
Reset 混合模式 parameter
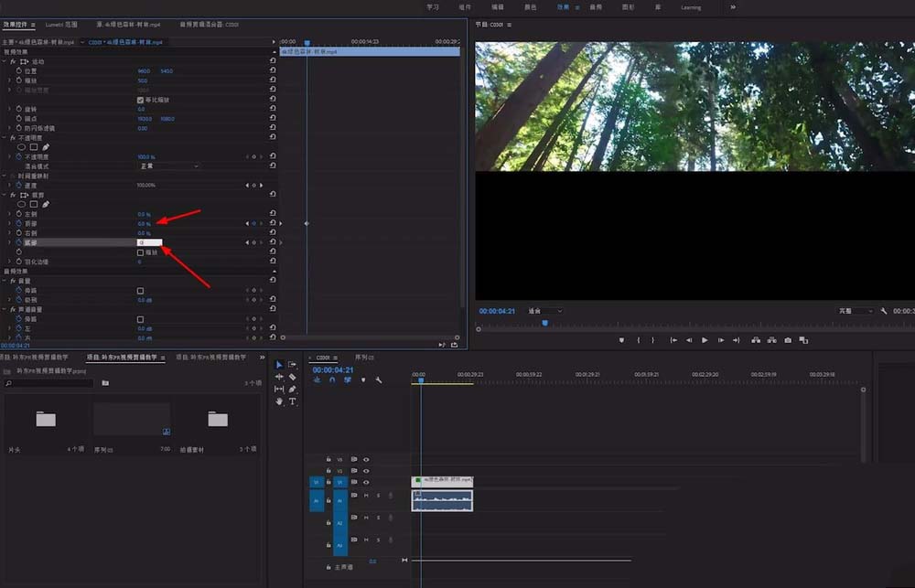point(273,166)
